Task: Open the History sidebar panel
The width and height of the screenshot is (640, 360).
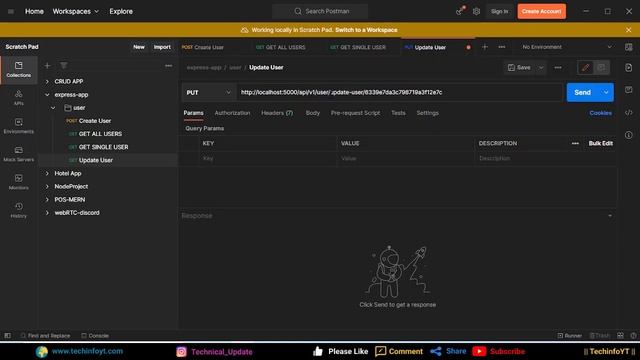Action: click(x=19, y=210)
